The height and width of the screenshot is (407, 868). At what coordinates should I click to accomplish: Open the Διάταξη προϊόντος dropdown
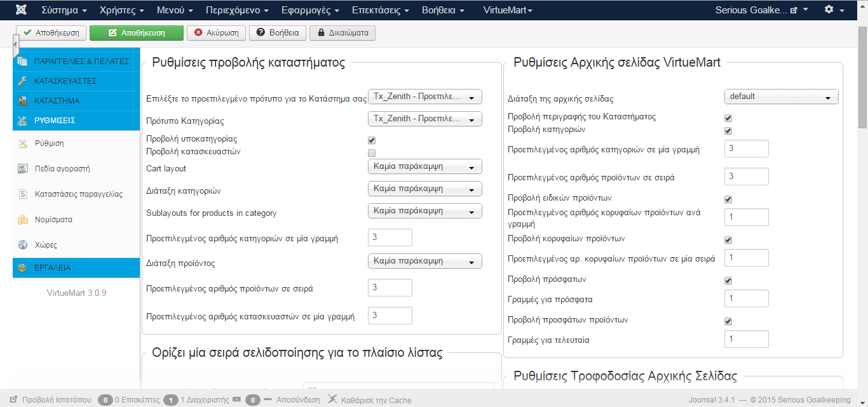pyautogui.click(x=425, y=261)
